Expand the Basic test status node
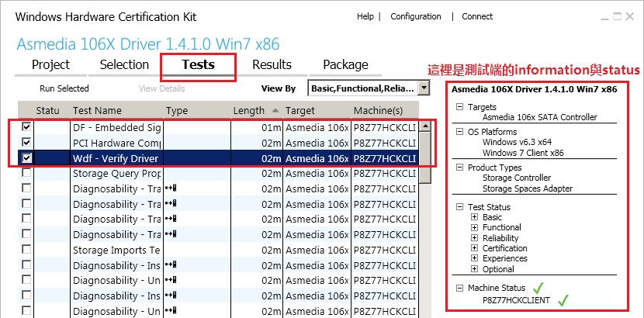 coord(474,217)
